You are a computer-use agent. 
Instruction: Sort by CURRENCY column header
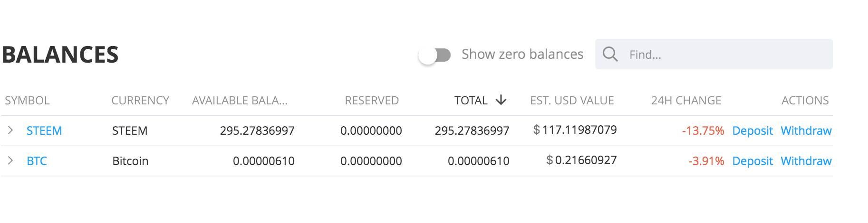140,100
